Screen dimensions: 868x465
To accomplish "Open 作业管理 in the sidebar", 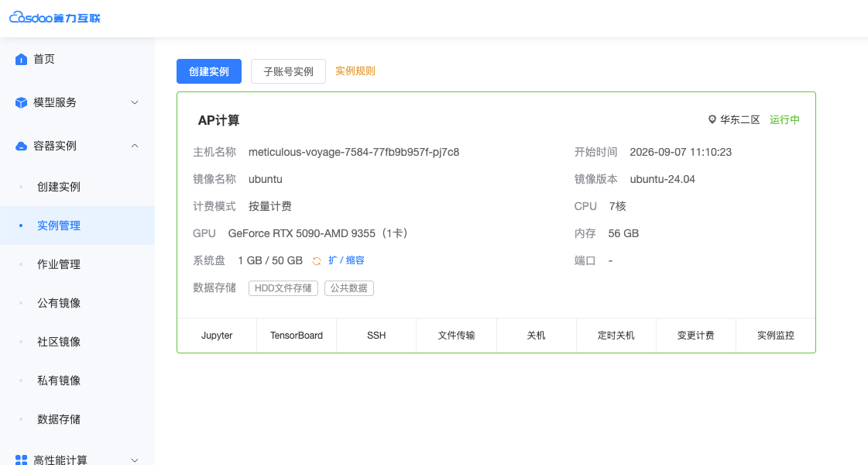I will click(x=59, y=264).
